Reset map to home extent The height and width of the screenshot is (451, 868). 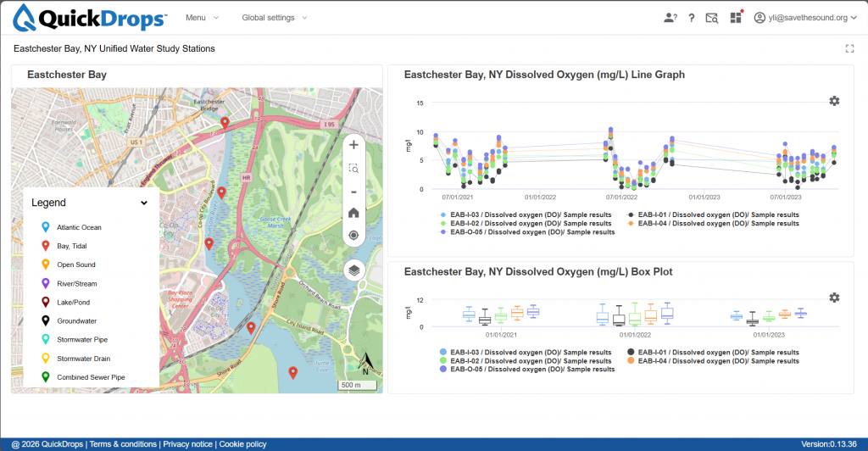(353, 213)
